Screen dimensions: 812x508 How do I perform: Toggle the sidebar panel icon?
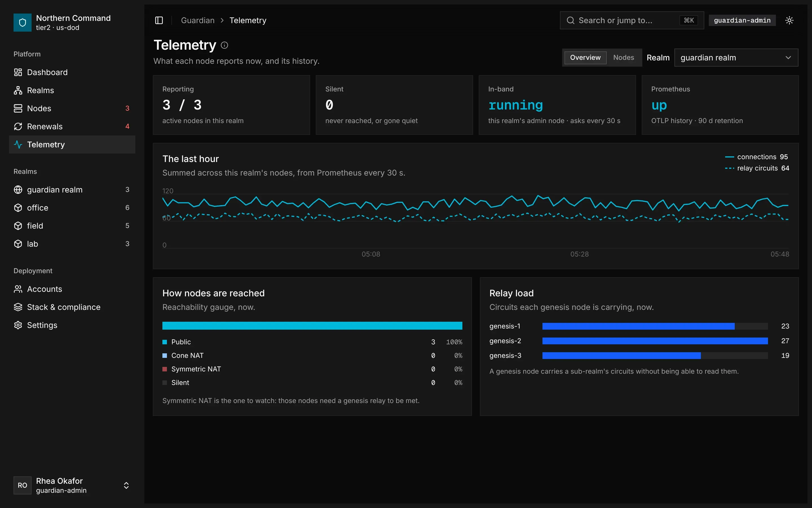159,21
